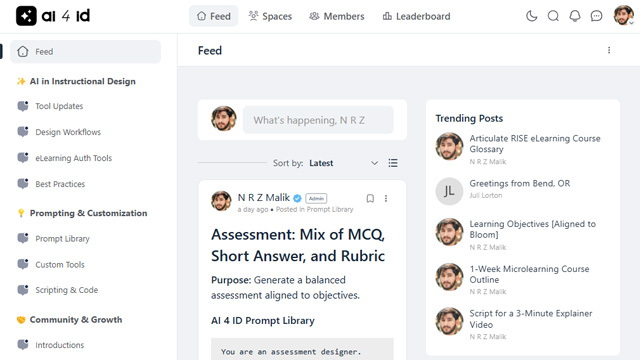
Task: Click 'You are an assessment designer.' code block
Action: (x=302, y=351)
